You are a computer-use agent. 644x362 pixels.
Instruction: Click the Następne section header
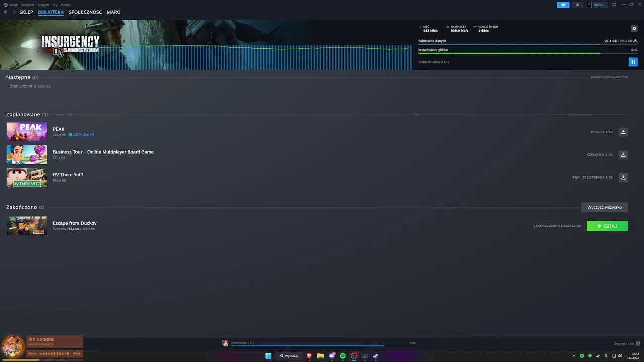pyautogui.click(x=22, y=78)
